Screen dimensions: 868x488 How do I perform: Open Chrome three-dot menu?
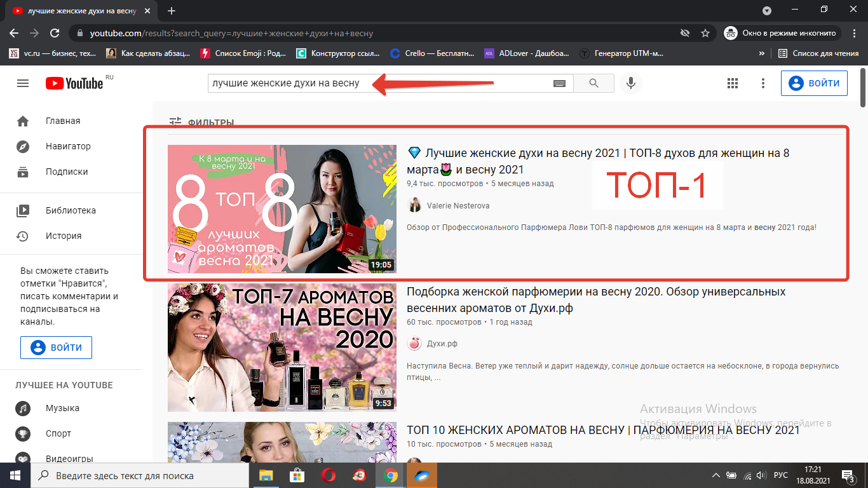click(x=855, y=33)
